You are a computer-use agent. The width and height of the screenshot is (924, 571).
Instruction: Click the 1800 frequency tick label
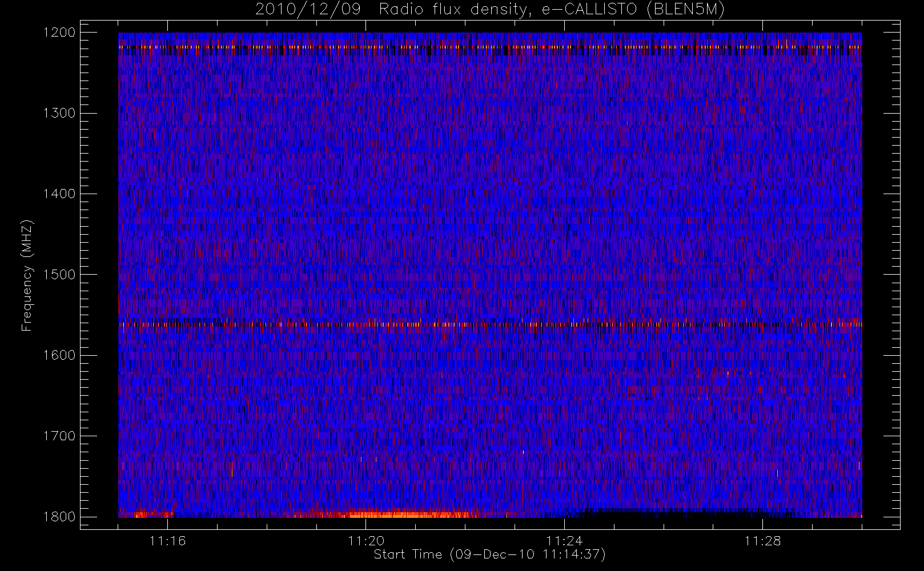pos(59,517)
